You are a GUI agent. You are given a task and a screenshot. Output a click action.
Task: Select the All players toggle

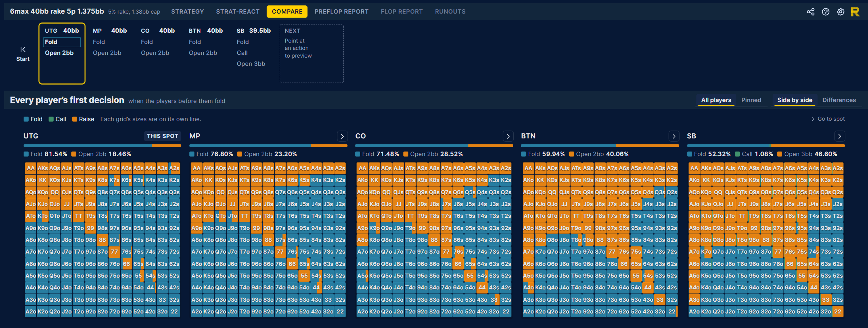click(716, 100)
